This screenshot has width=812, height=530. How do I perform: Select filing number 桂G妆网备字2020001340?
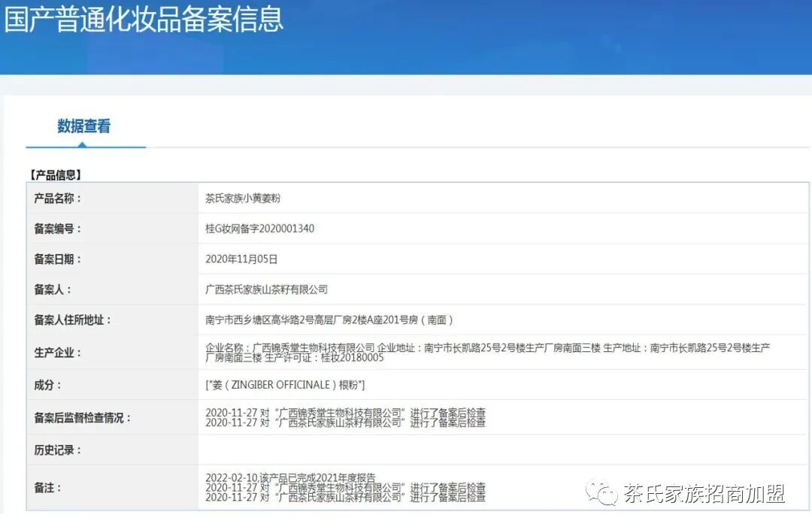260,229
